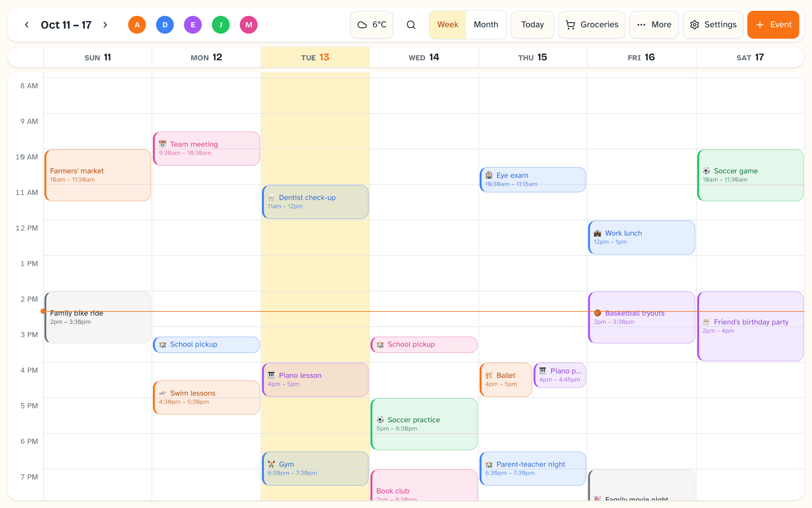
Task: Expand the More menu
Action: [x=654, y=24]
